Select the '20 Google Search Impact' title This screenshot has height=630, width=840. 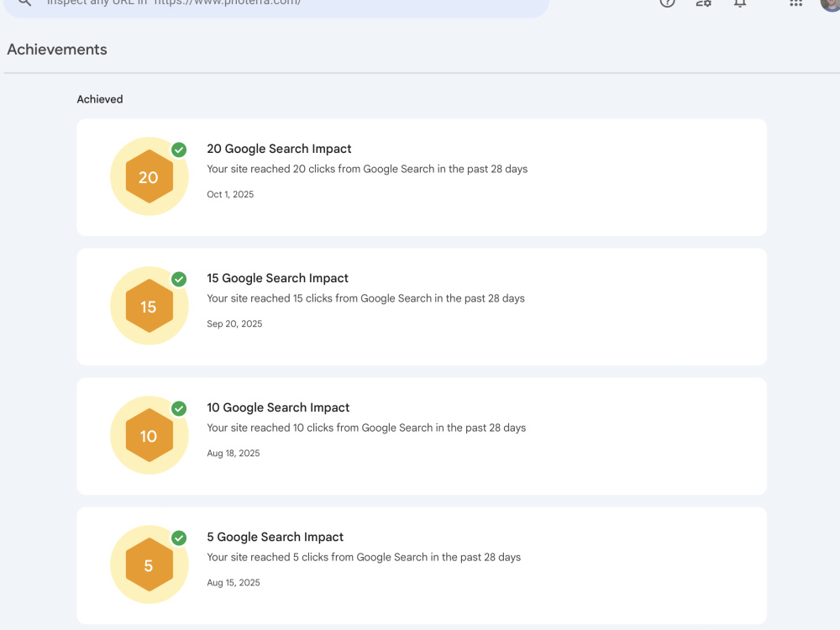[279, 149]
